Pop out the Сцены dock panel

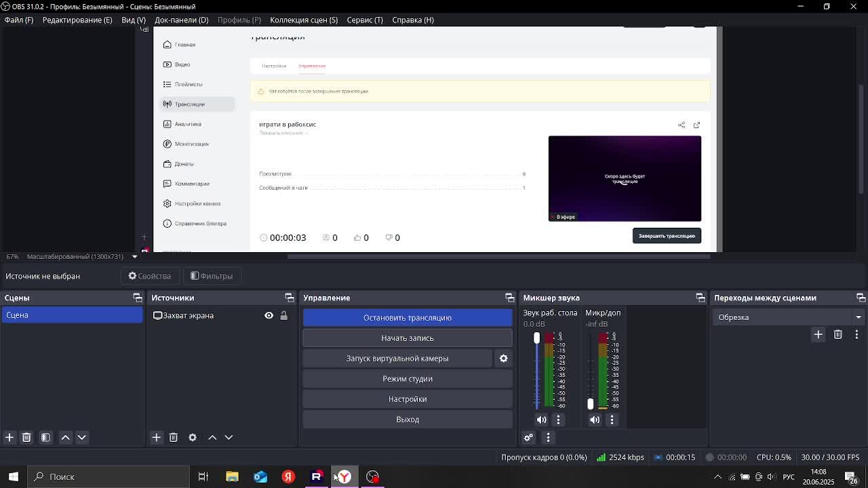coord(138,298)
